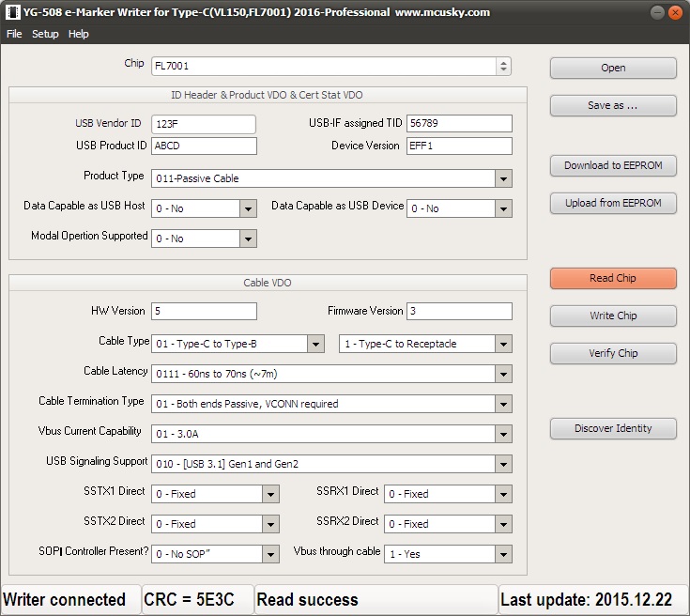Expand the Chip selector dropdown

pyautogui.click(x=504, y=66)
